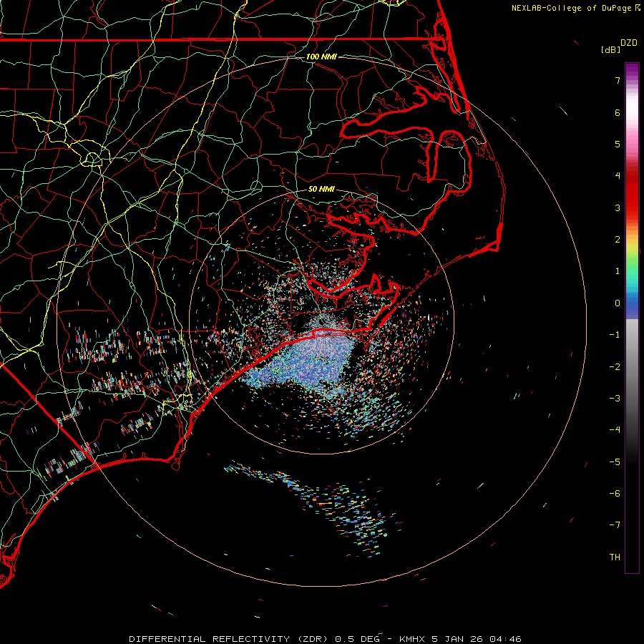Click the -1 dB value on color scale
Image resolution: width=644 pixels, height=644 pixels.
tap(615, 335)
